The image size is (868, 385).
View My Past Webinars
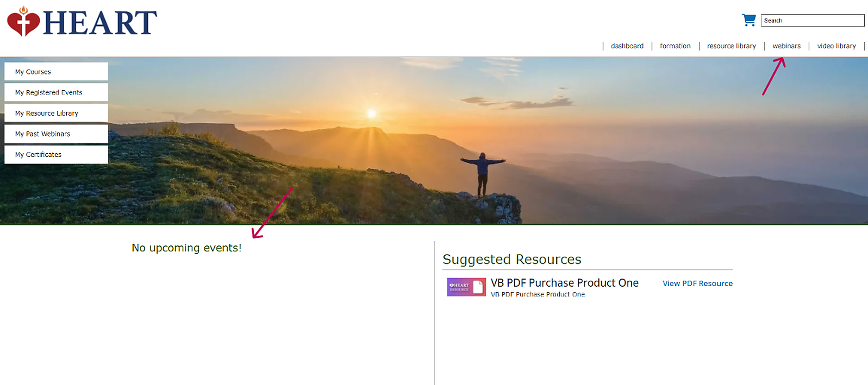pyautogui.click(x=56, y=134)
